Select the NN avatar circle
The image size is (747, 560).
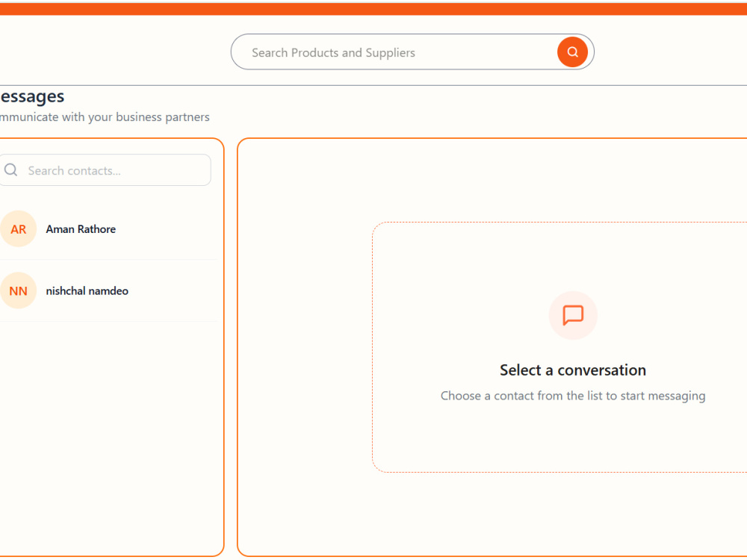[18, 290]
